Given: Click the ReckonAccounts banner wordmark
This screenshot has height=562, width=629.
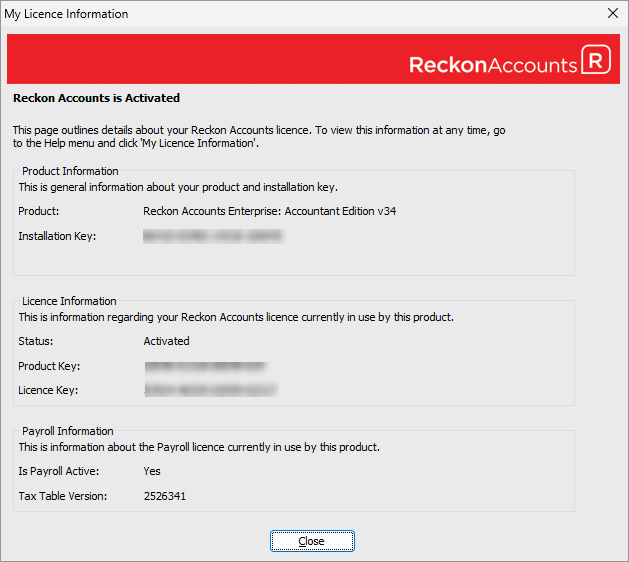Looking at the screenshot, I should (x=493, y=65).
